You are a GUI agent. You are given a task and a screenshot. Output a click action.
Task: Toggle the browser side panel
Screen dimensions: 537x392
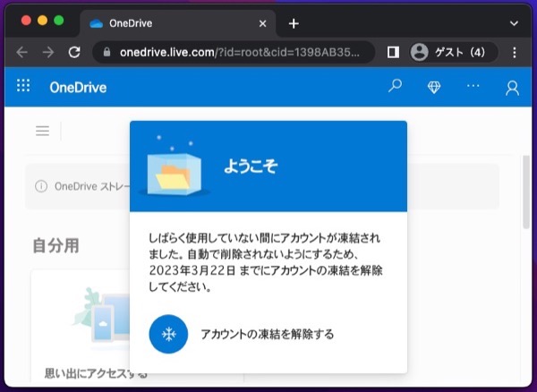pos(393,53)
